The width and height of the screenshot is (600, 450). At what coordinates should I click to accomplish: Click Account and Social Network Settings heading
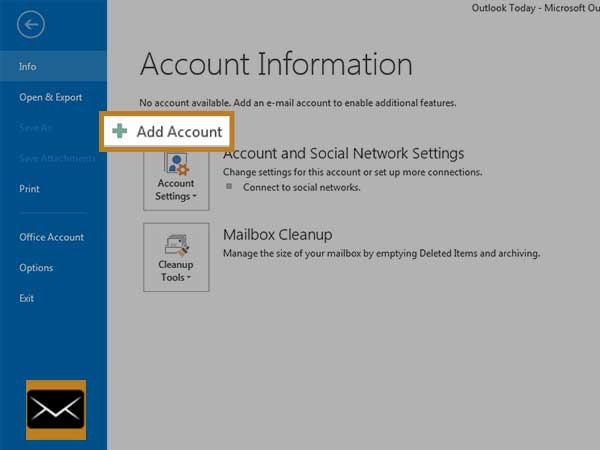pos(344,153)
